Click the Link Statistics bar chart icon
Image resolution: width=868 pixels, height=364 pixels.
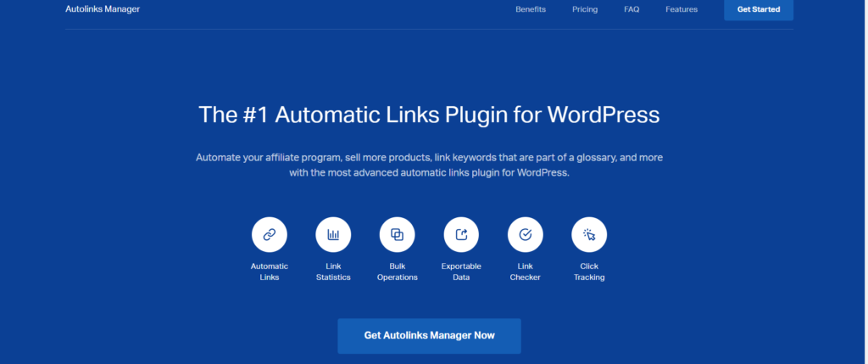point(333,234)
